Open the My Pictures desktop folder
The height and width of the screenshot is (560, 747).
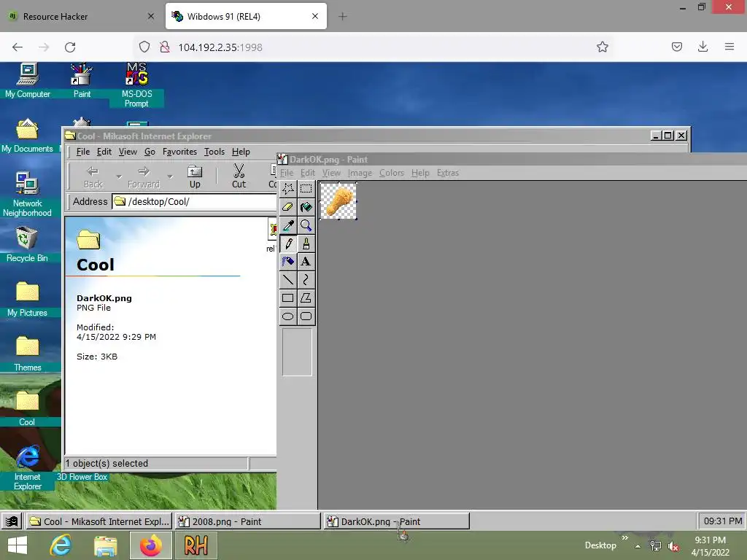click(x=27, y=299)
